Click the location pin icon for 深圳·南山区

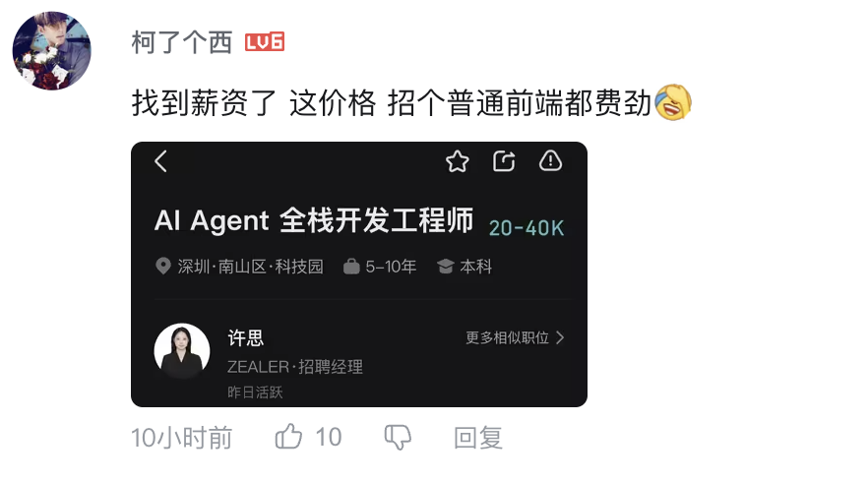pos(162,267)
